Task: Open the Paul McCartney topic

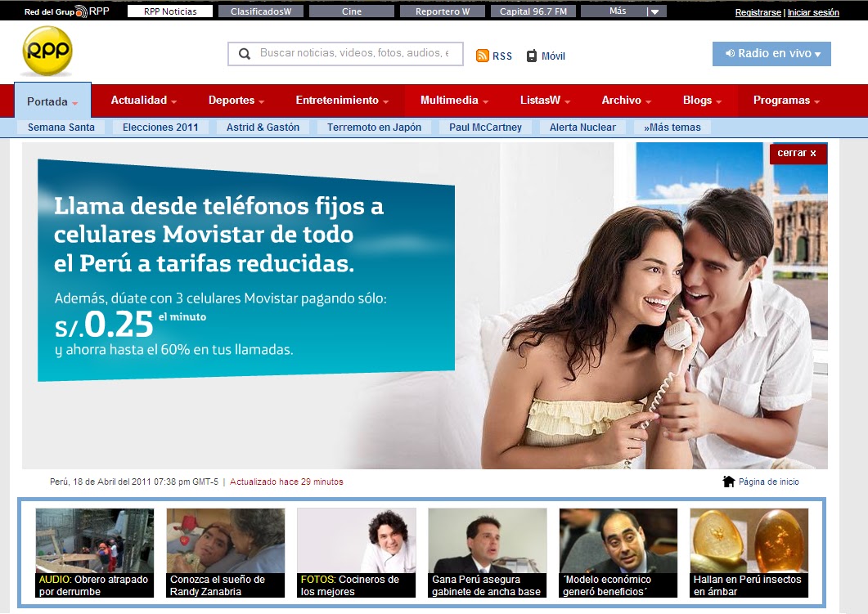Action: [485, 128]
